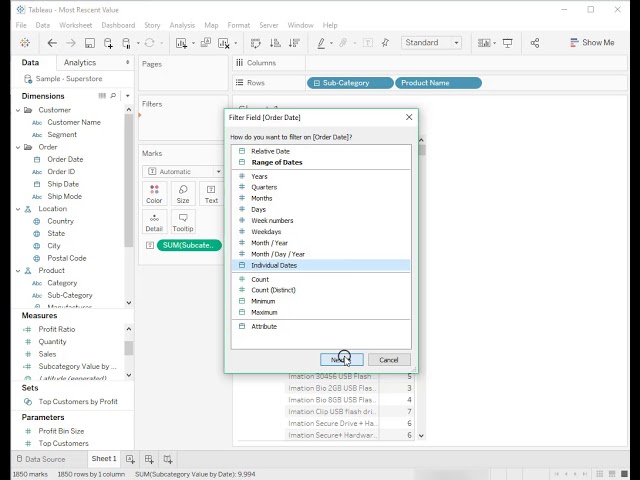Click the Show/Hide Cards toolbar icon

pyautogui.click(x=484, y=43)
